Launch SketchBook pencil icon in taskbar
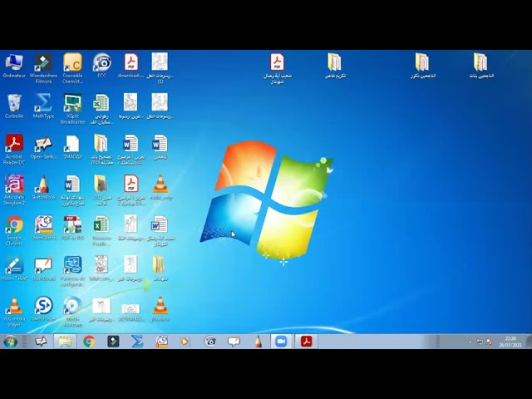532x399 pixels. click(x=258, y=342)
